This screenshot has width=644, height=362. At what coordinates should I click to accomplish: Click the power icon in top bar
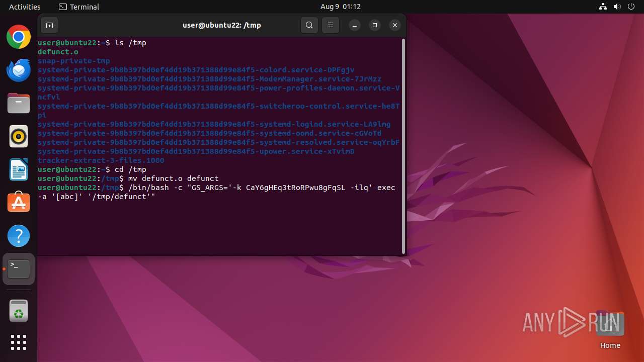point(631,7)
